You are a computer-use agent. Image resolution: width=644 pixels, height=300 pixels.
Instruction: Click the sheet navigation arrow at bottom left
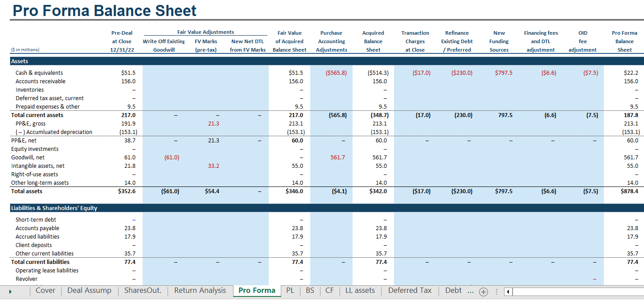click(10, 292)
